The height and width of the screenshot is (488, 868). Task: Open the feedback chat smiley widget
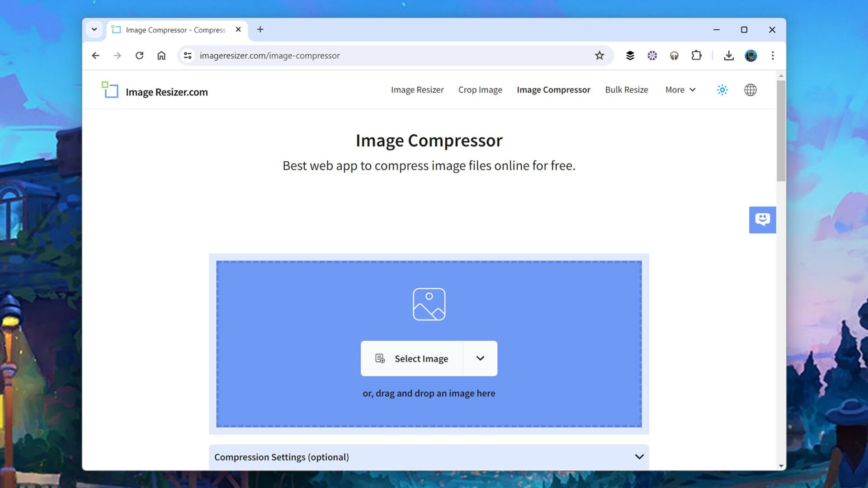(763, 220)
